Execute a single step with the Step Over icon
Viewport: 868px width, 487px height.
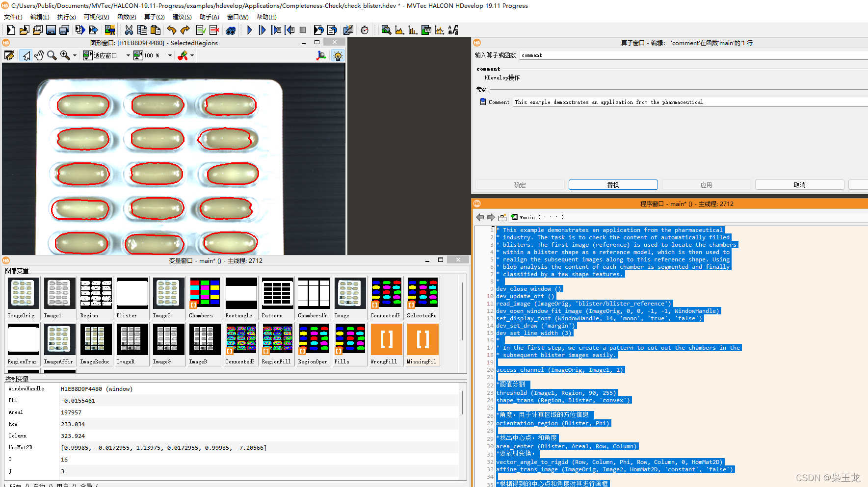pos(263,30)
